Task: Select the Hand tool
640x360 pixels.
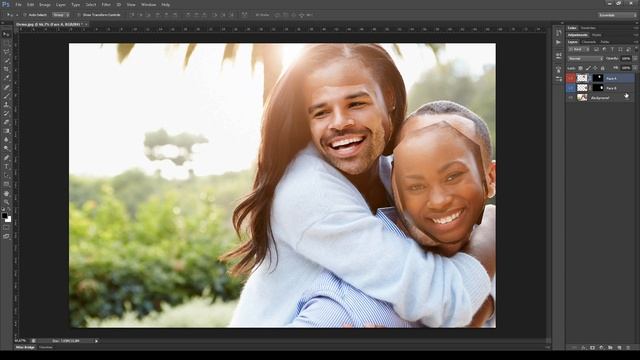Action: pyautogui.click(x=6, y=193)
